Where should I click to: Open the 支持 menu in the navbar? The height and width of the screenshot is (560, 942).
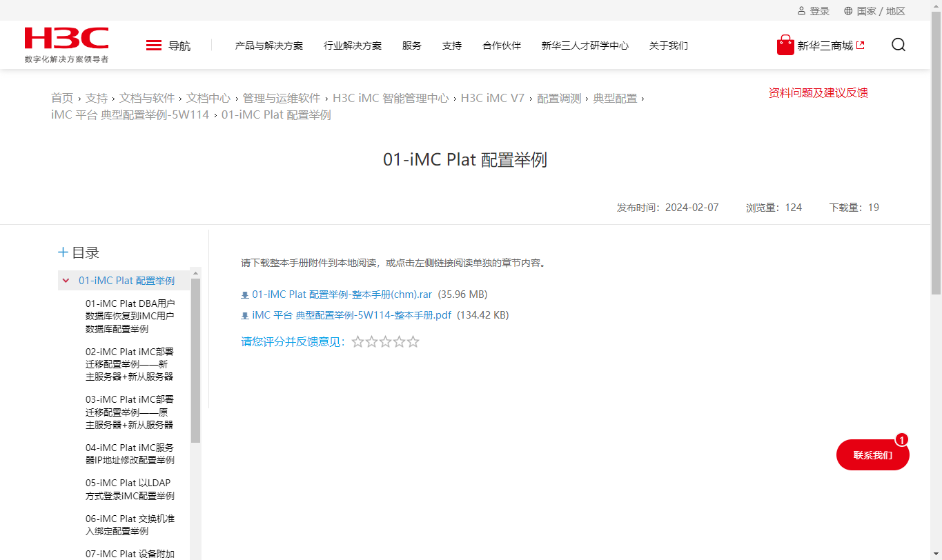pyautogui.click(x=452, y=46)
